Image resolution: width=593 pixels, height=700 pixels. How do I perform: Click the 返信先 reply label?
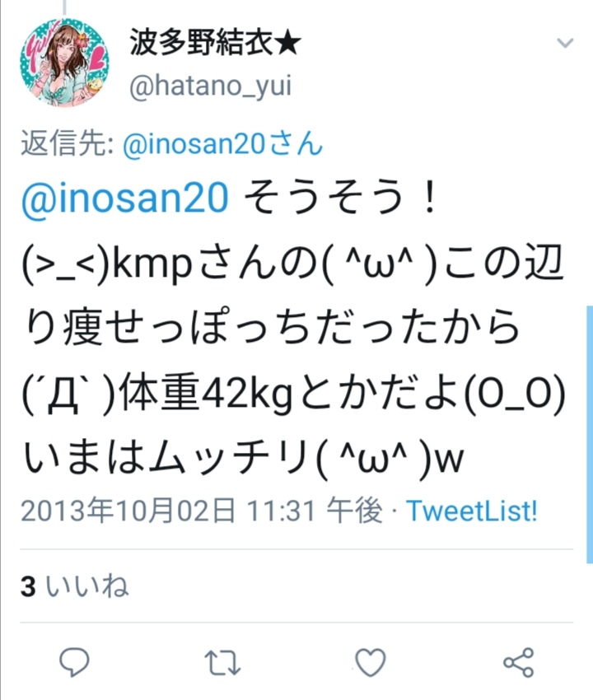pos(67,144)
